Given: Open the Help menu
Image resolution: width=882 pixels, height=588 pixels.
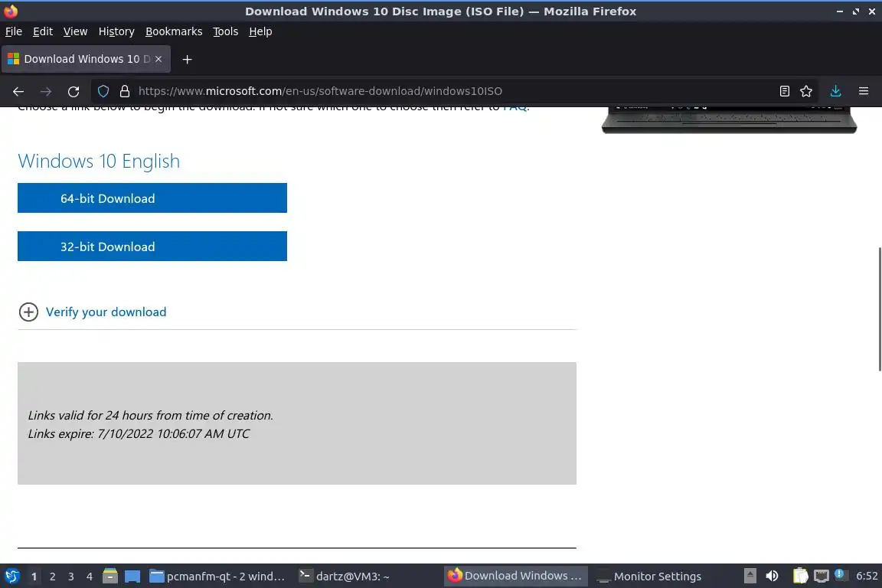Looking at the screenshot, I should [x=260, y=31].
